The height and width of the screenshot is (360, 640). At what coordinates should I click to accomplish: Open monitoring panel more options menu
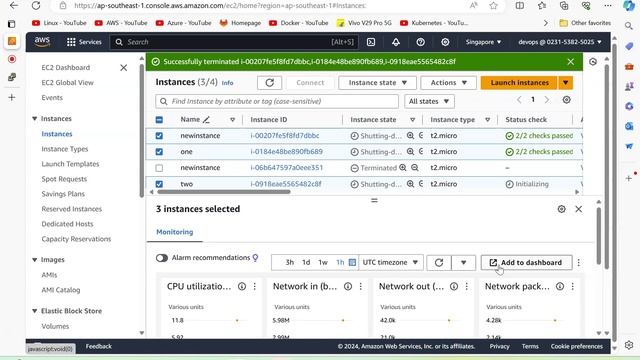pyautogui.click(x=578, y=262)
